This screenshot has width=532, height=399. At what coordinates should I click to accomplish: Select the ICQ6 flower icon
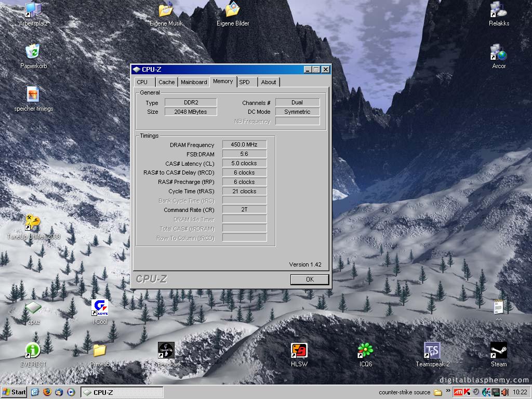pos(365,351)
